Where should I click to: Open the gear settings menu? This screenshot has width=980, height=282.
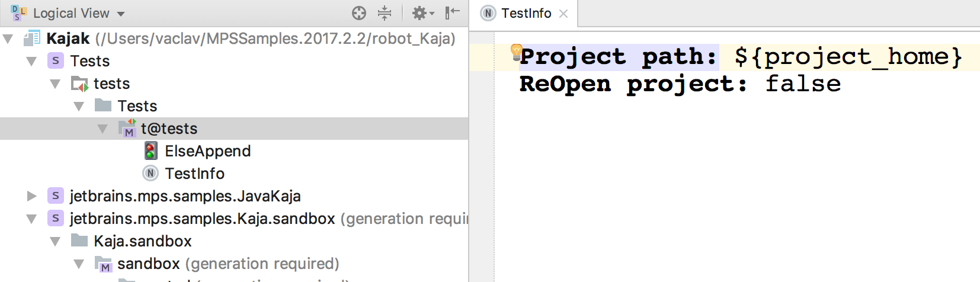click(421, 13)
